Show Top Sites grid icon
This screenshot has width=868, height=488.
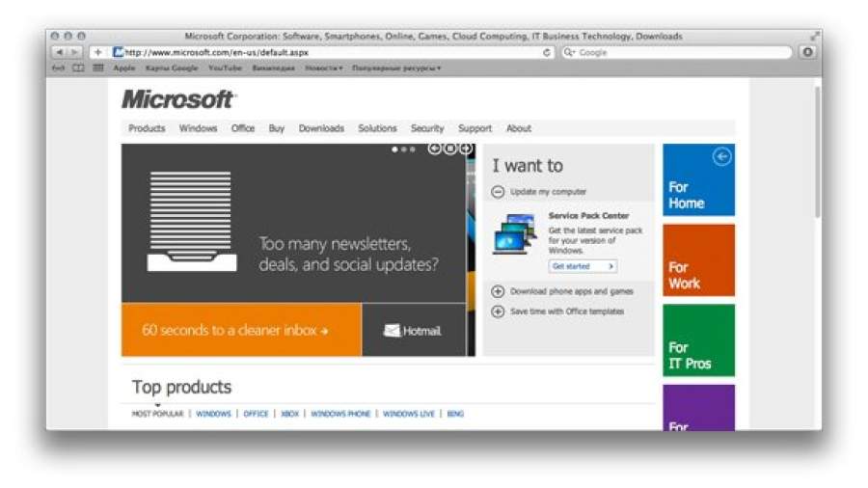(x=98, y=68)
